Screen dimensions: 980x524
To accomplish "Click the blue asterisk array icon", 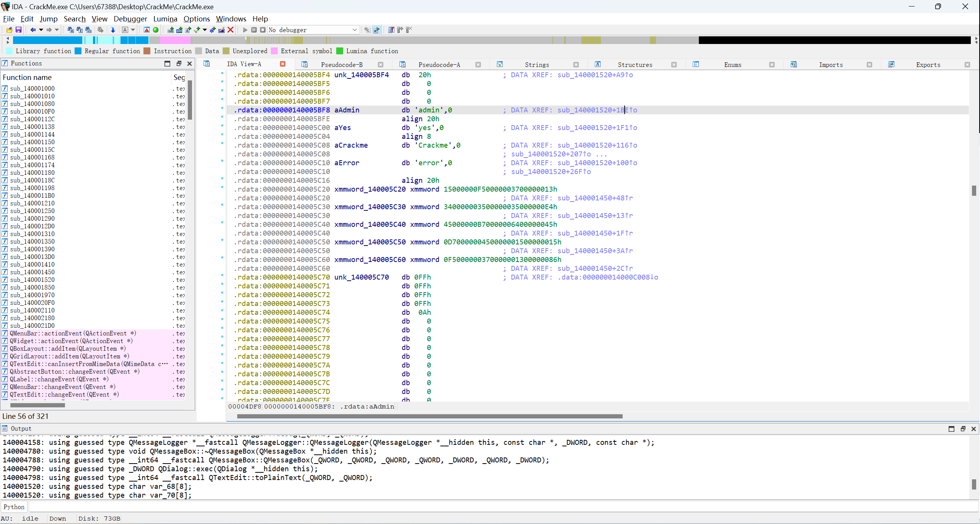I will point(213,30).
